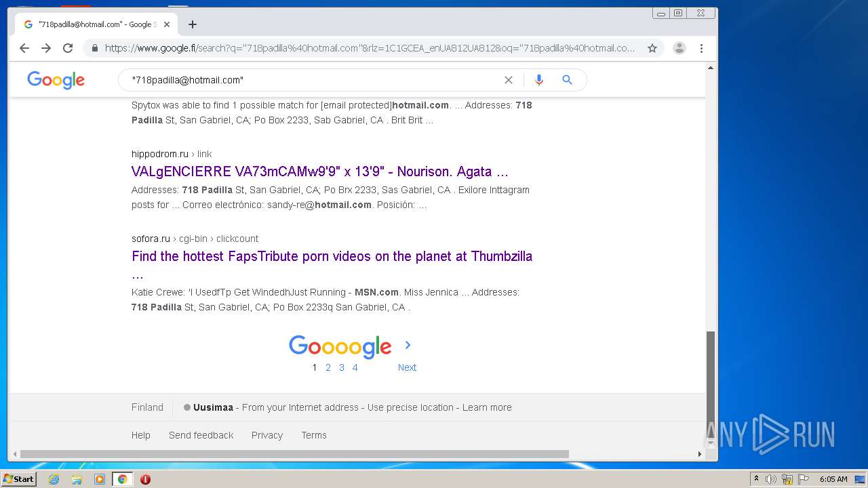Open the 'Learn more' location link
Screen dimensions: 868x488
(x=487, y=407)
